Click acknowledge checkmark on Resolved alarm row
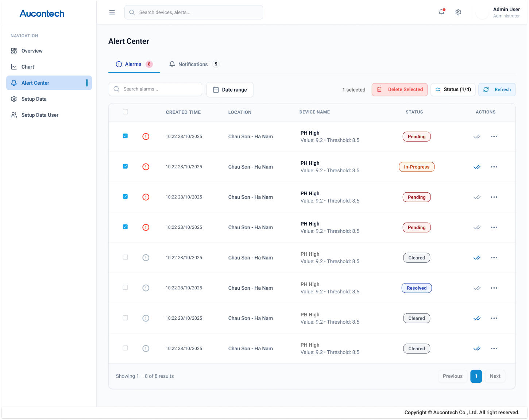The image size is (529, 420). (477, 288)
